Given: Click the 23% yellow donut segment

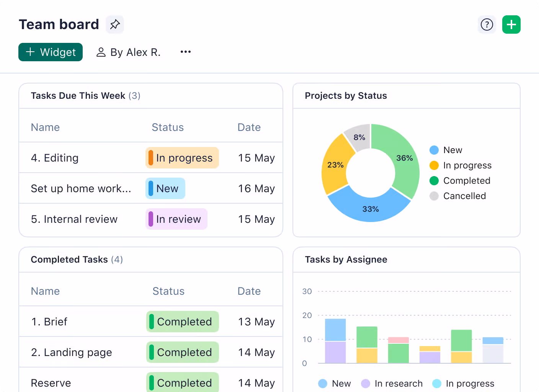Looking at the screenshot, I should 335,165.
